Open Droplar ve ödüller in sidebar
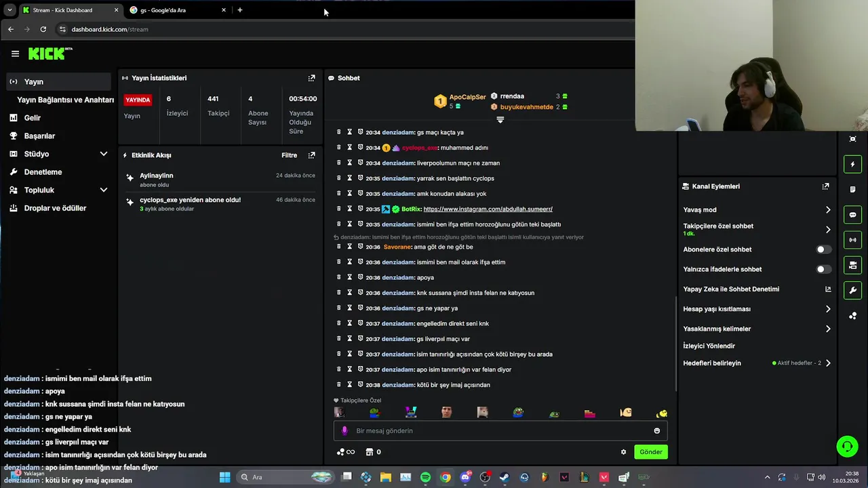 [x=58, y=208]
